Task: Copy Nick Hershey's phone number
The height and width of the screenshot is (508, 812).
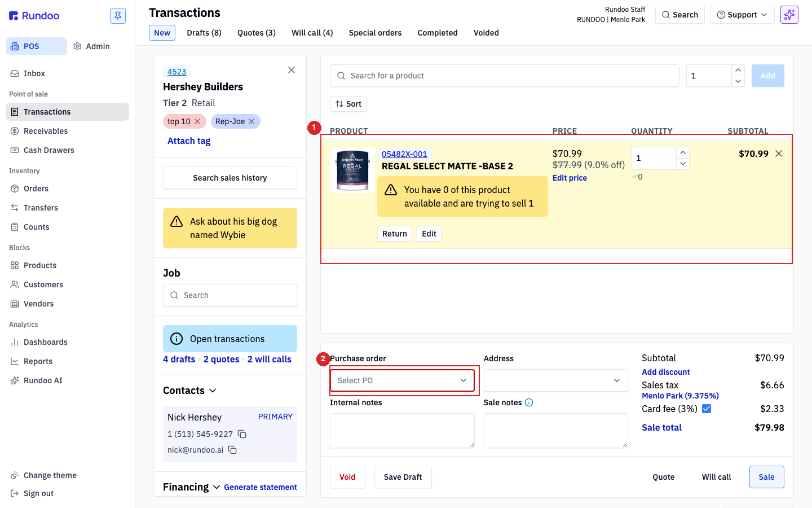Action: [242, 434]
